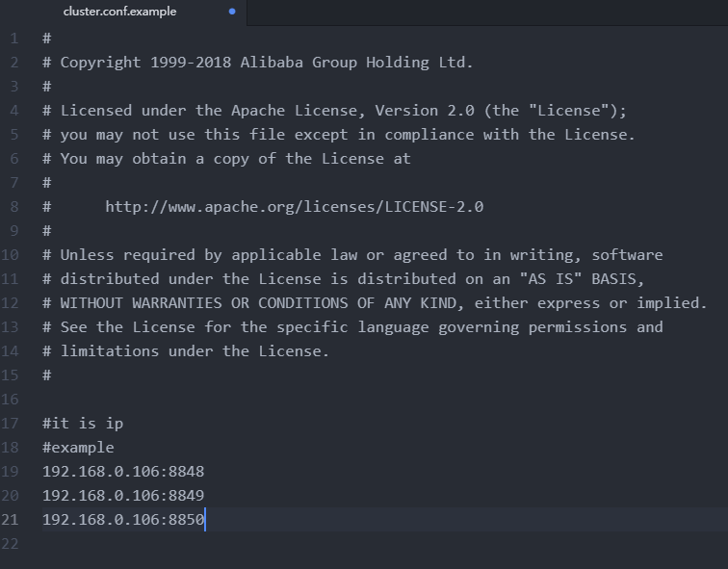Select the cluster.conf.example tab

click(119, 12)
